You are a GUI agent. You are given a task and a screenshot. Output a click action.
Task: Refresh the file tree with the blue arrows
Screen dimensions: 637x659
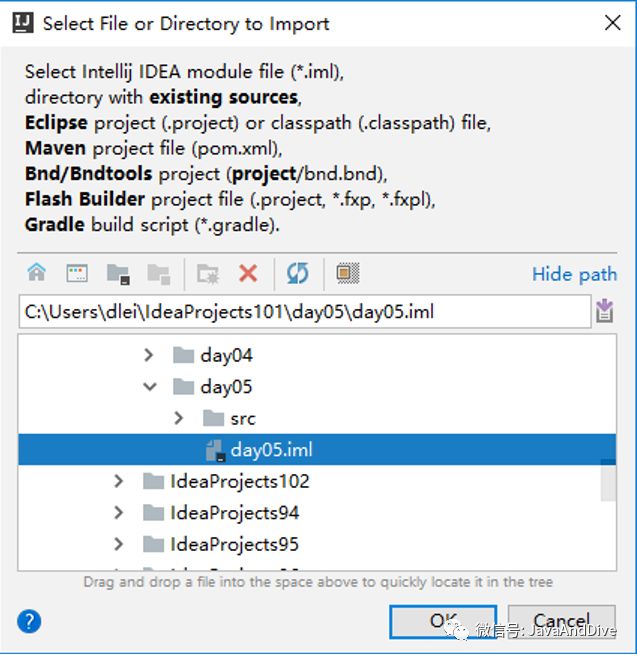tap(297, 274)
